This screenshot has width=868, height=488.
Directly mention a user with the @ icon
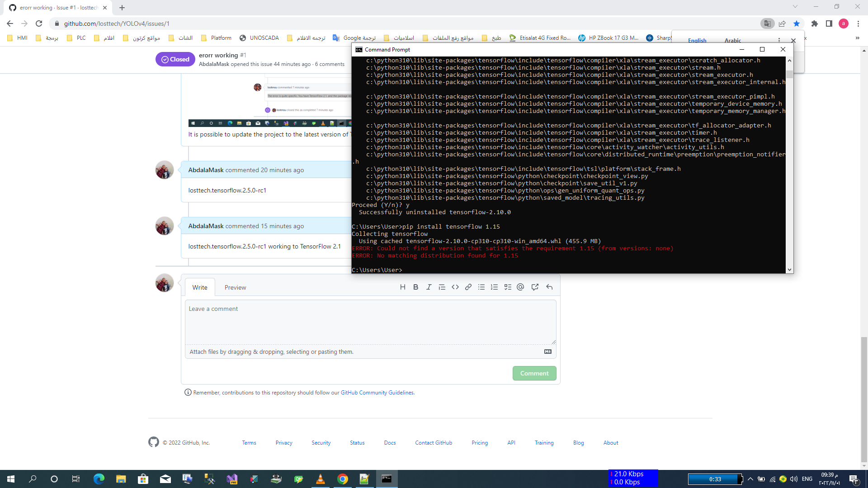click(x=520, y=287)
